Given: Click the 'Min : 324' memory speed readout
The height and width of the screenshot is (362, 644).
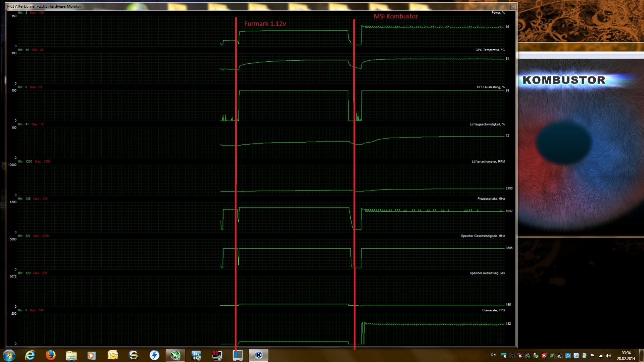Looking at the screenshot, I should pos(24,236).
